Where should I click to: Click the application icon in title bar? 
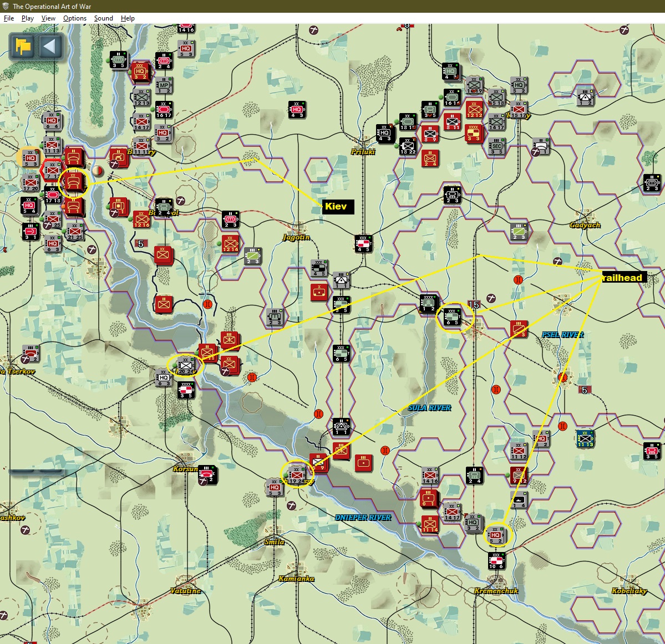point(6,6)
